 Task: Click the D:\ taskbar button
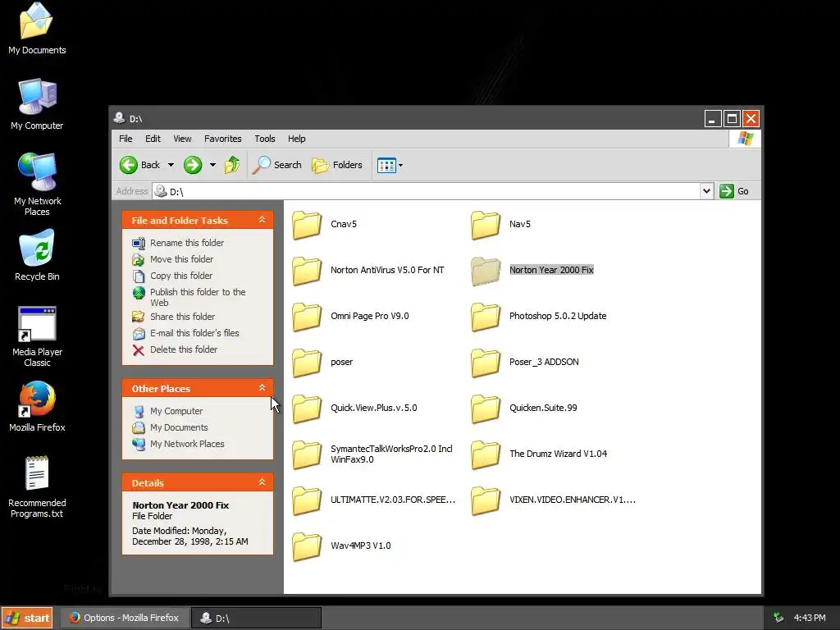coord(256,618)
